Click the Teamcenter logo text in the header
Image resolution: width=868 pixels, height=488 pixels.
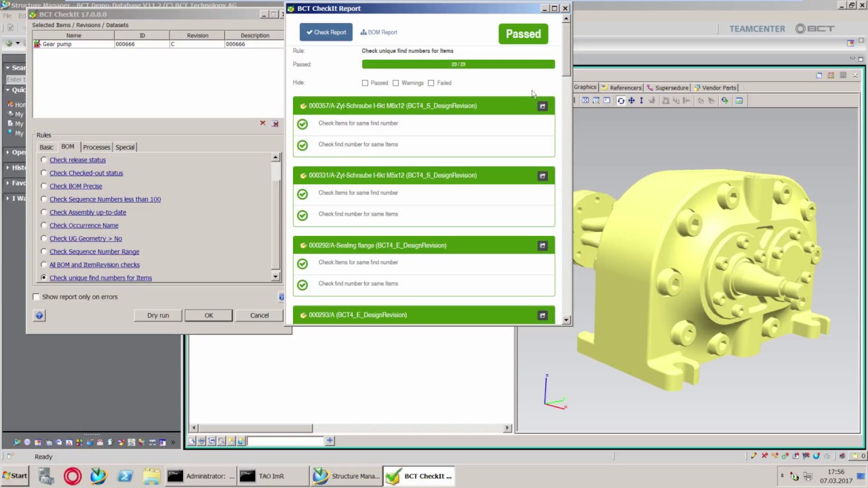(757, 28)
